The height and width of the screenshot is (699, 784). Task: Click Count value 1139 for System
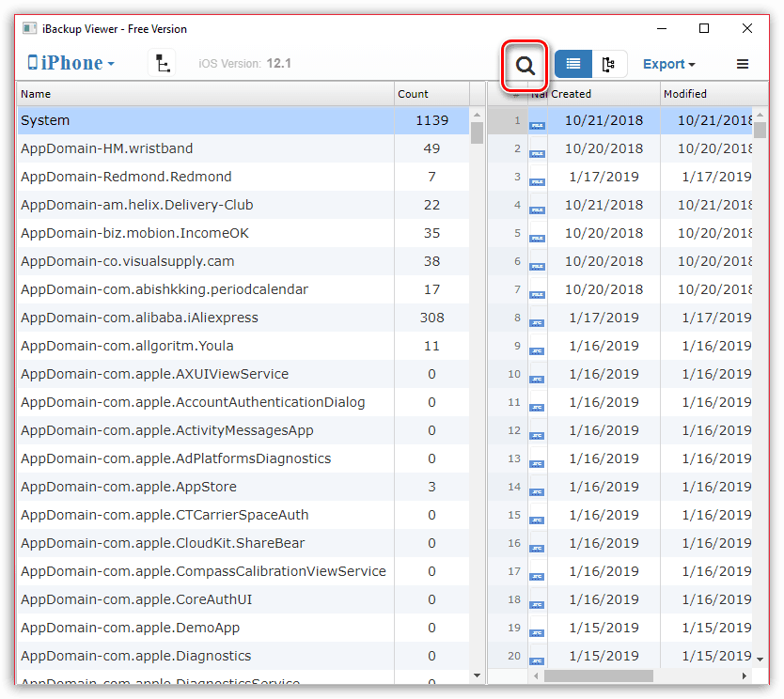pyautogui.click(x=432, y=120)
